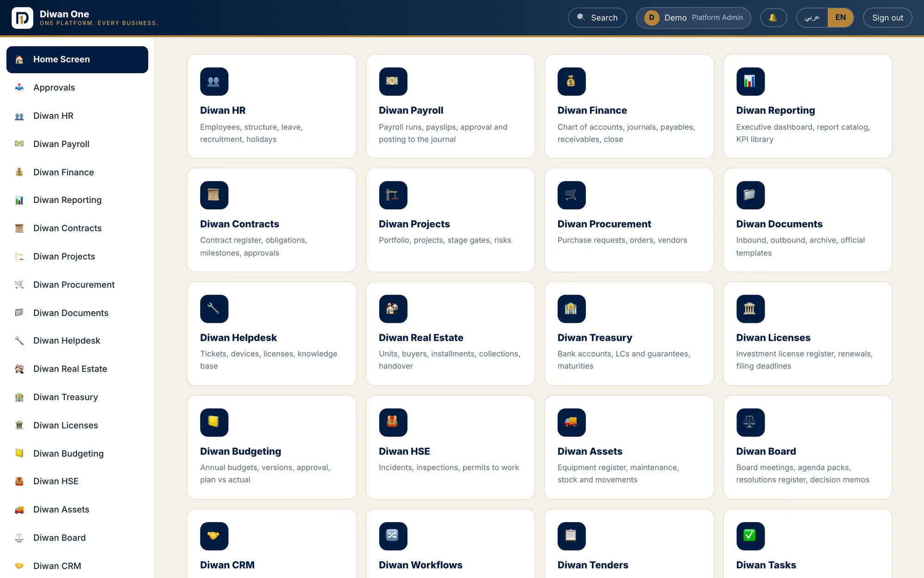Open Diwan HR in the sidebar
Screen dimensions: 924x578
[77, 116]
